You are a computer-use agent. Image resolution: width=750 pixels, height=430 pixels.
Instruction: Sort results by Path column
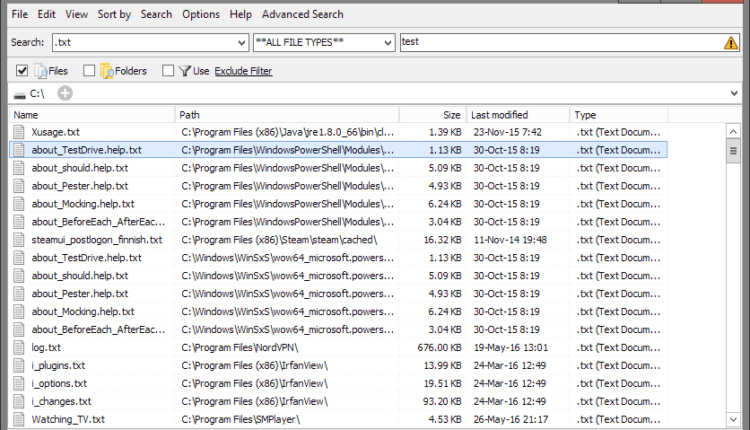(287, 115)
